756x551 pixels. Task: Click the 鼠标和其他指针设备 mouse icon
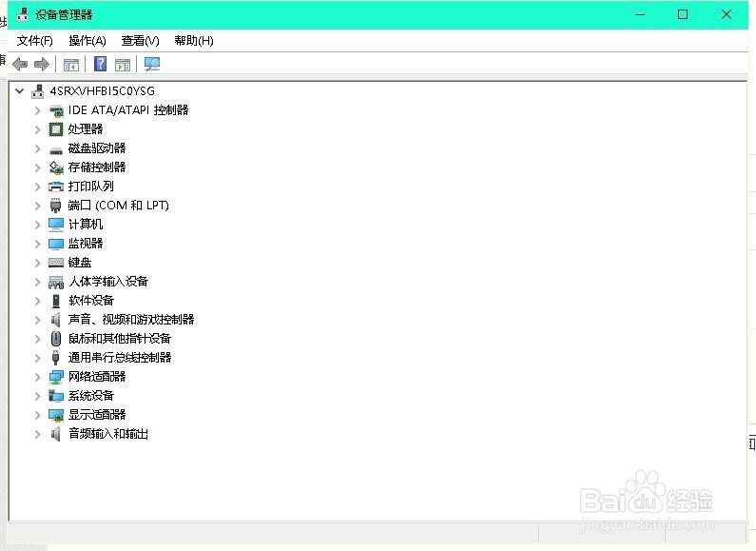tap(56, 339)
